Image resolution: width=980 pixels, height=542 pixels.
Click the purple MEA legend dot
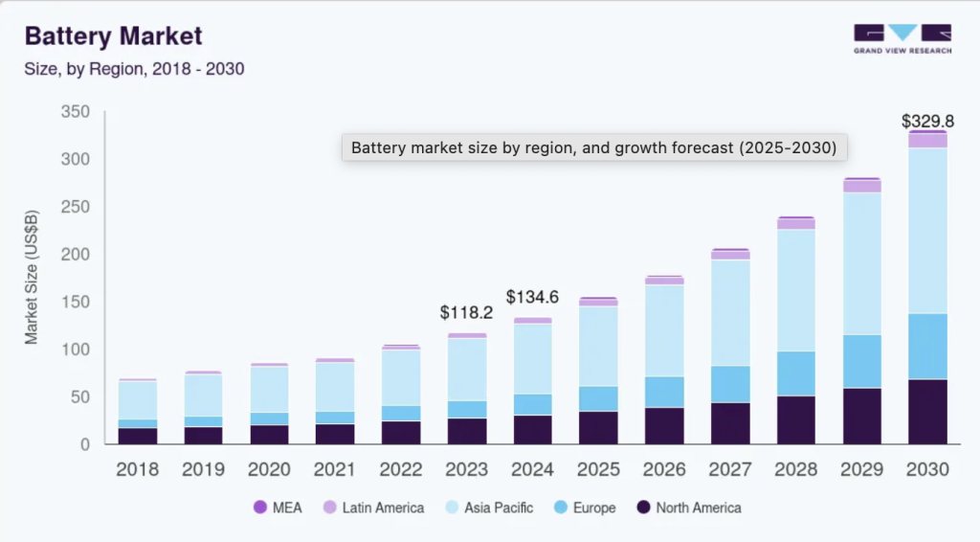click(x=259, y=508)
